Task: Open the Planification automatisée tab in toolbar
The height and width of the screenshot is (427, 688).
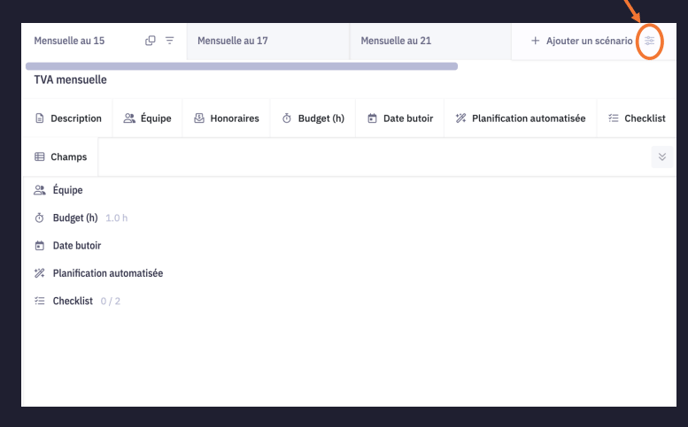Action: click(x=520, y=118)
